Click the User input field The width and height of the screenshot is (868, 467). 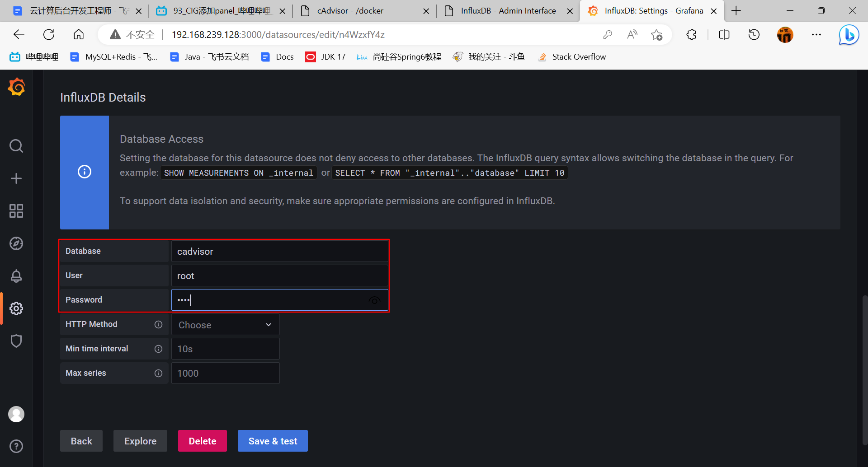(279, 276)
